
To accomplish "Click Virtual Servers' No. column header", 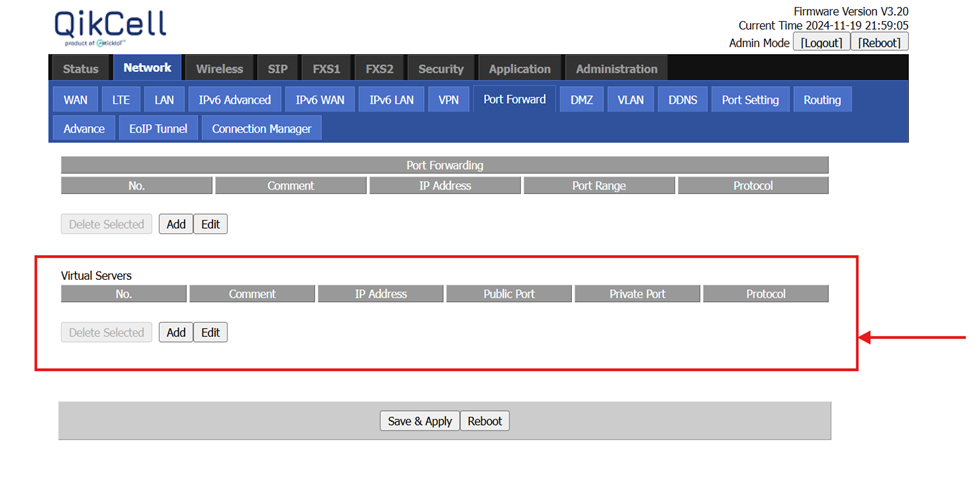I will (124, 294).
